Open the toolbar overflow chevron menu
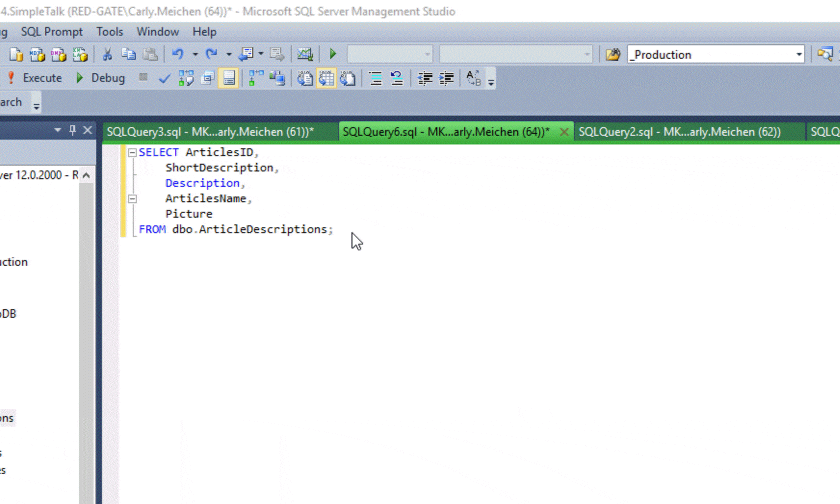 (491, 81)
